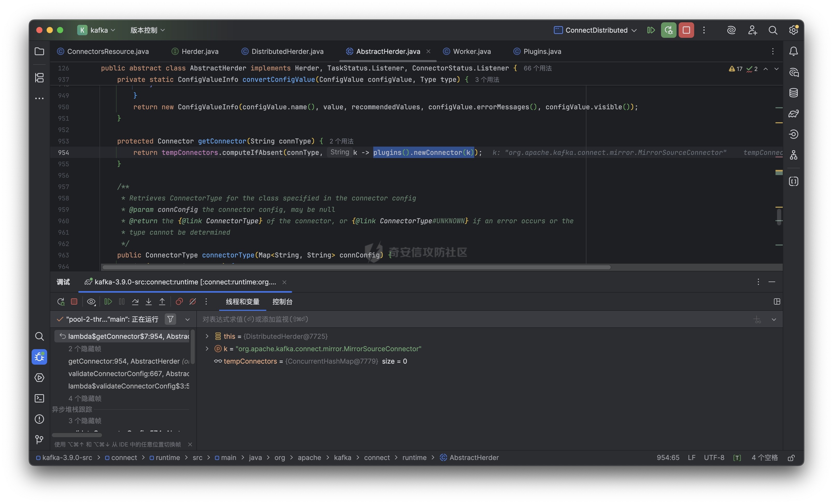
Task: Open the Services tool window icon
Action: point(39,378)
